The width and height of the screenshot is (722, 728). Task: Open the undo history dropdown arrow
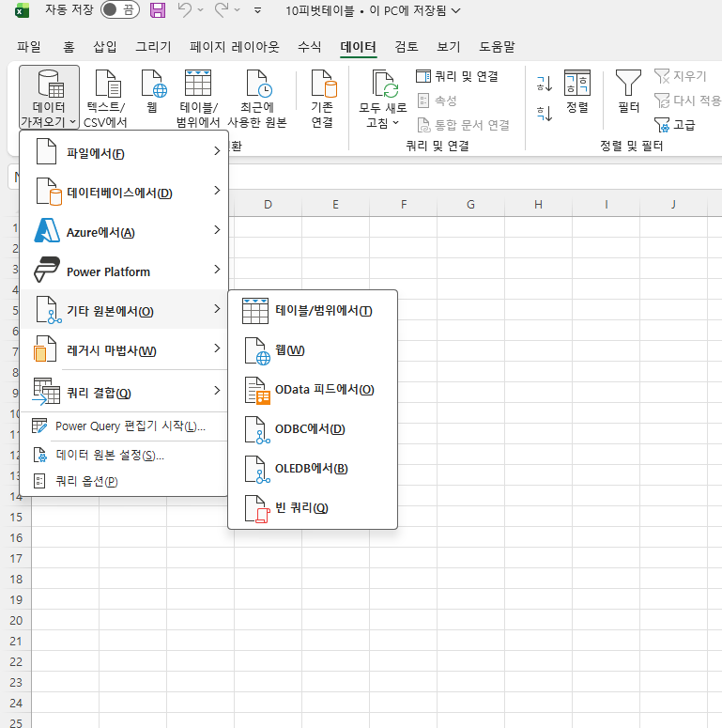pyautogui.click(x=203, y=11)
